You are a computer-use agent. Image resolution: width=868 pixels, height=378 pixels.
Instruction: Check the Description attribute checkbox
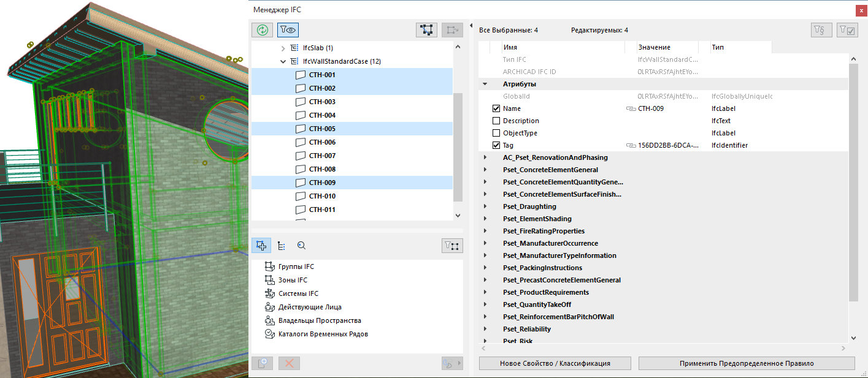click(496, 121)
